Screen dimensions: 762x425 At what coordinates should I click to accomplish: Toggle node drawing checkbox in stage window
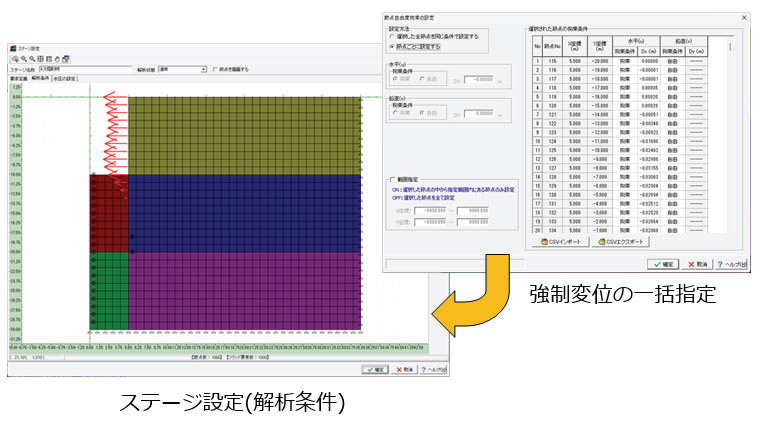coord(215,69)
